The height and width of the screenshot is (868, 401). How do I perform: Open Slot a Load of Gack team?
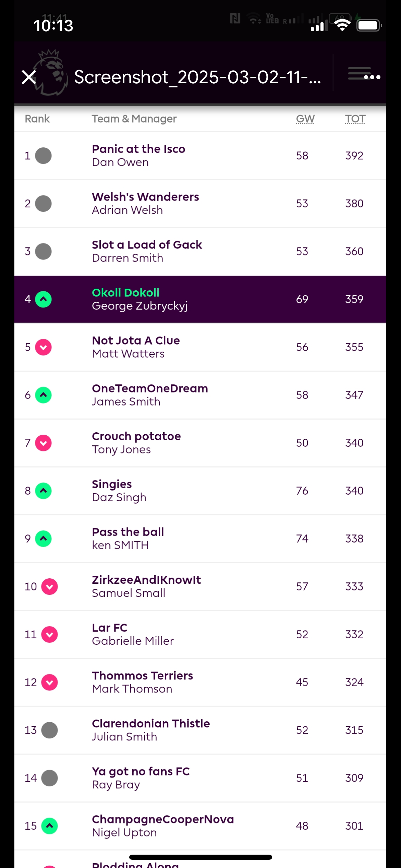click(x=147, y=245)
